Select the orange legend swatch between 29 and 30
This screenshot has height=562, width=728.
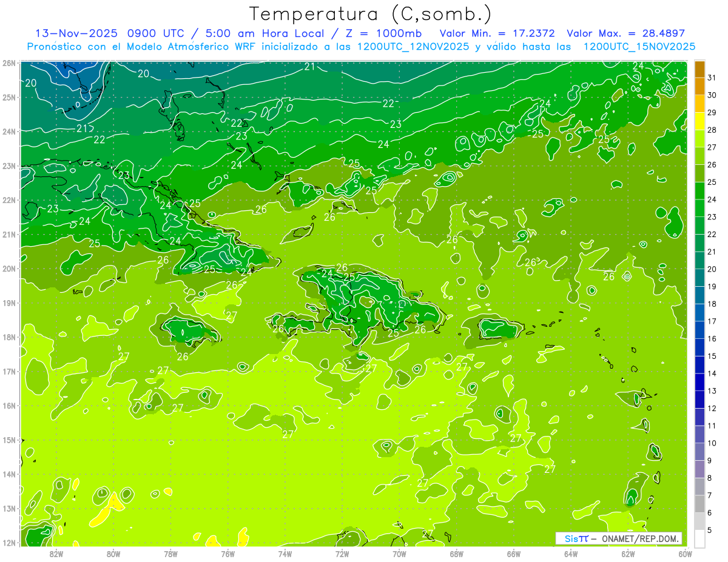[699, 104]
